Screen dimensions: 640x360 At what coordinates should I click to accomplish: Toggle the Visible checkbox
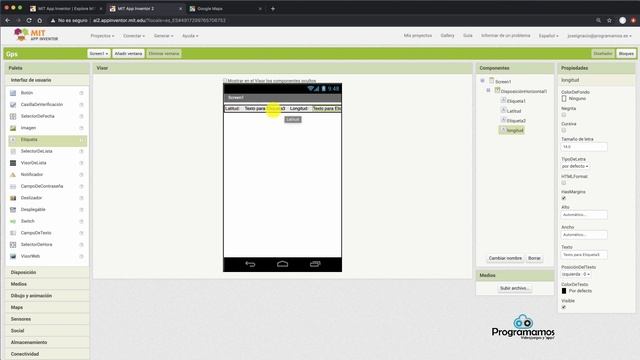click(564, 307)
